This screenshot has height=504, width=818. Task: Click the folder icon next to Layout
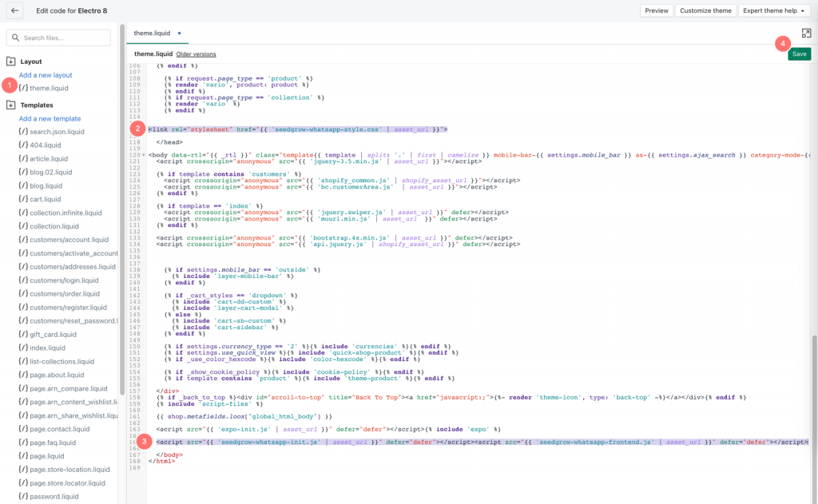[12, 61]
